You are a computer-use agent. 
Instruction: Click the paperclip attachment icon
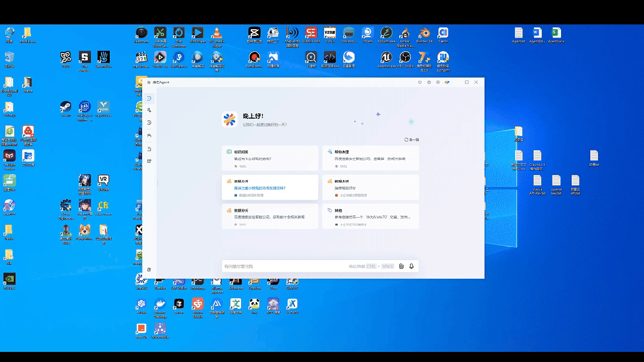coord(402,266)
